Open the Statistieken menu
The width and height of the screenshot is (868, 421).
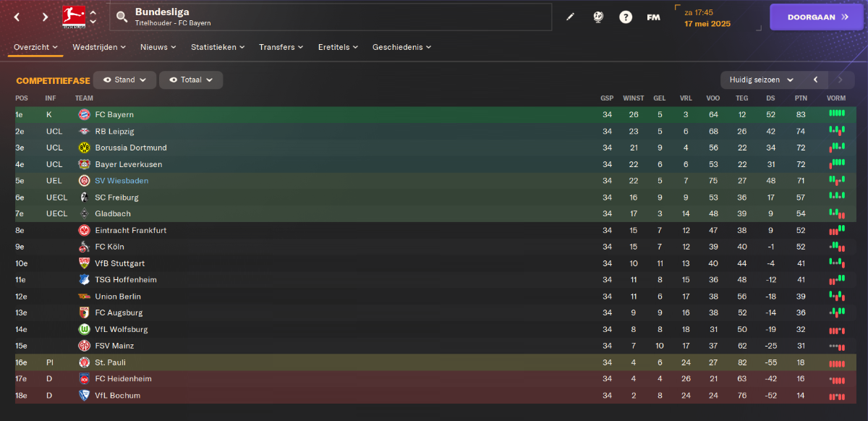click(x=218, y=47)
